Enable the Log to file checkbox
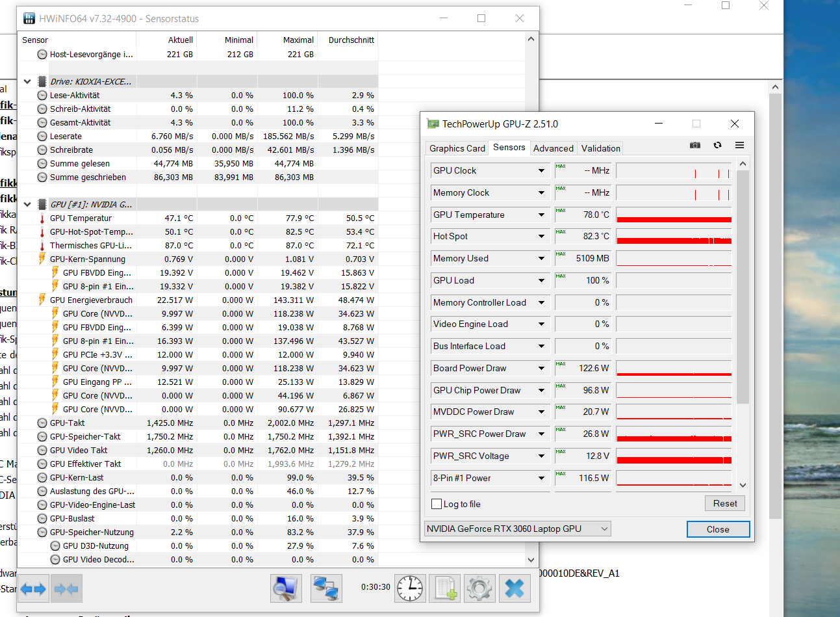 point(437,504)
